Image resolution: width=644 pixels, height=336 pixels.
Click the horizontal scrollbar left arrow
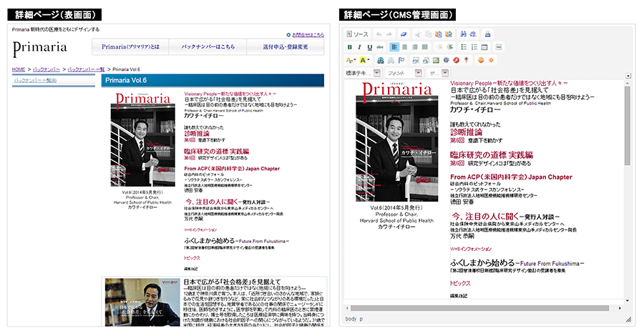[x=347, y=308]
